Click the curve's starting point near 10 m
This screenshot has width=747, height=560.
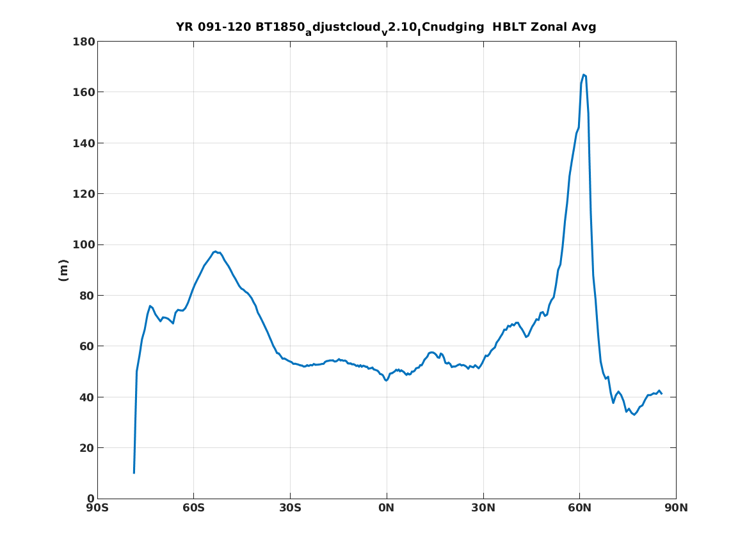point(134,473)
